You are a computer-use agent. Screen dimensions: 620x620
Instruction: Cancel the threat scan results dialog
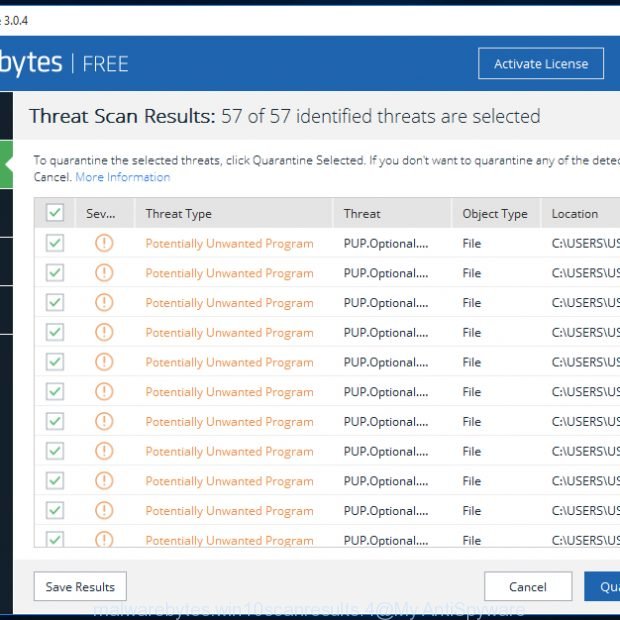tap(528, 587)
